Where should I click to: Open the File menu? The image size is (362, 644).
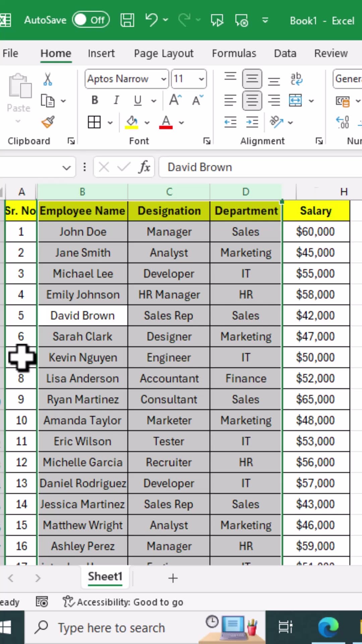pos(10,53)
